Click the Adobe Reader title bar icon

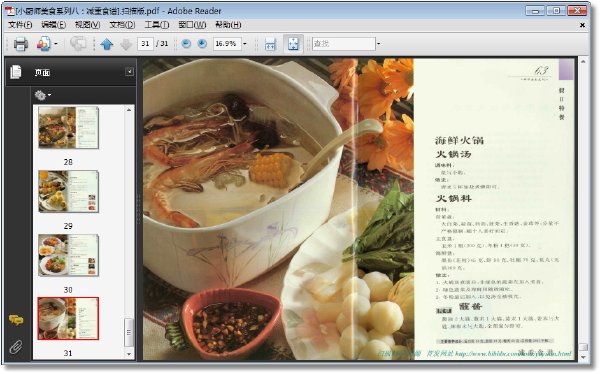(x=9, y=11)
